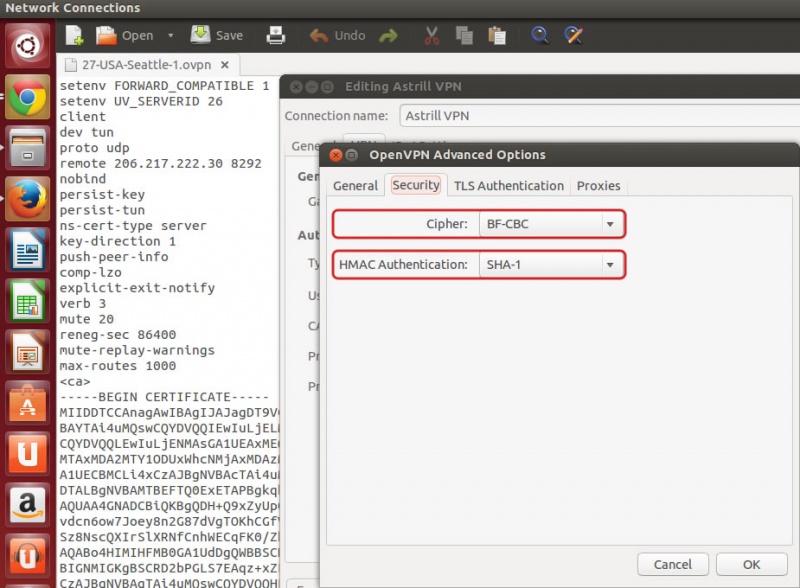The image size is (800, 588).
Task: Open Find and Replace tool
Action: [x=573, y=35]
